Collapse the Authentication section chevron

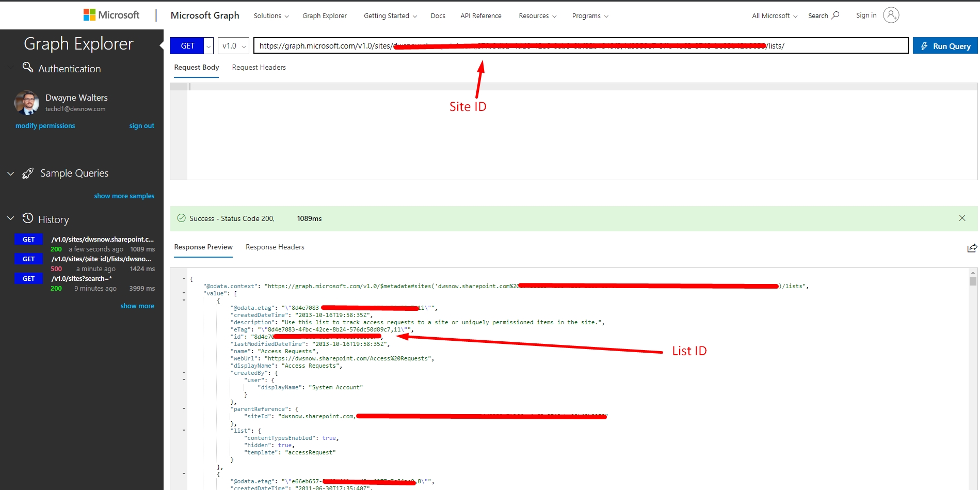tap(10, 67)
